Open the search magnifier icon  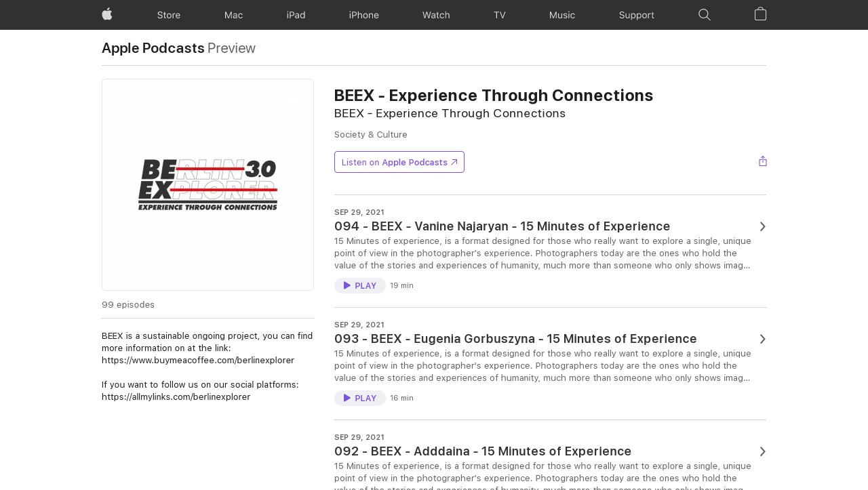705,15
